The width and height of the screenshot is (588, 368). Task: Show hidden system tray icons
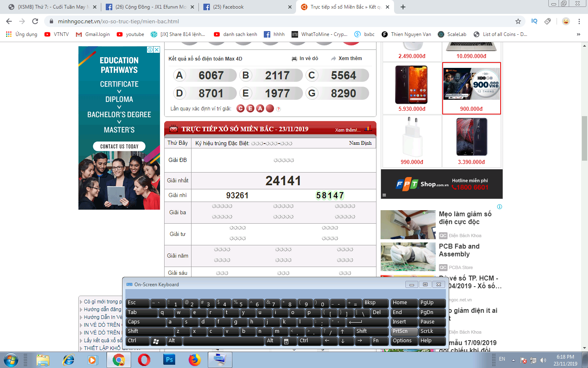coord(513,360)
